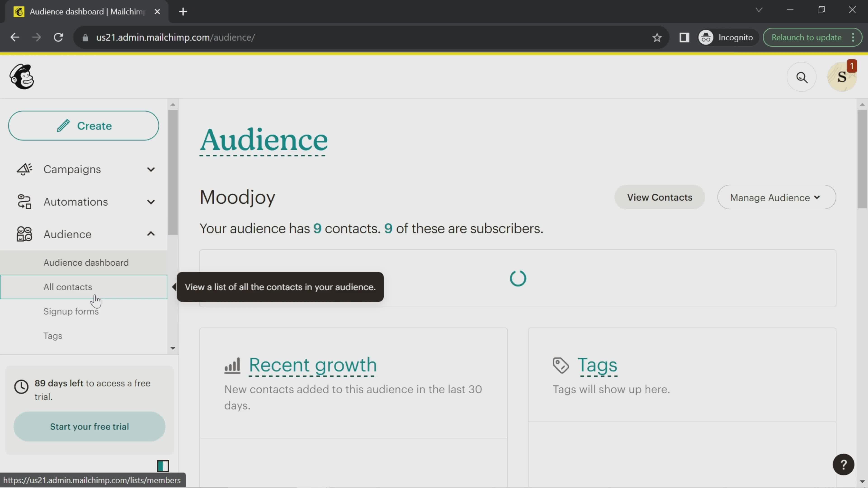
Task: Collapse the Audience menu section
Action: pos(151,234)
